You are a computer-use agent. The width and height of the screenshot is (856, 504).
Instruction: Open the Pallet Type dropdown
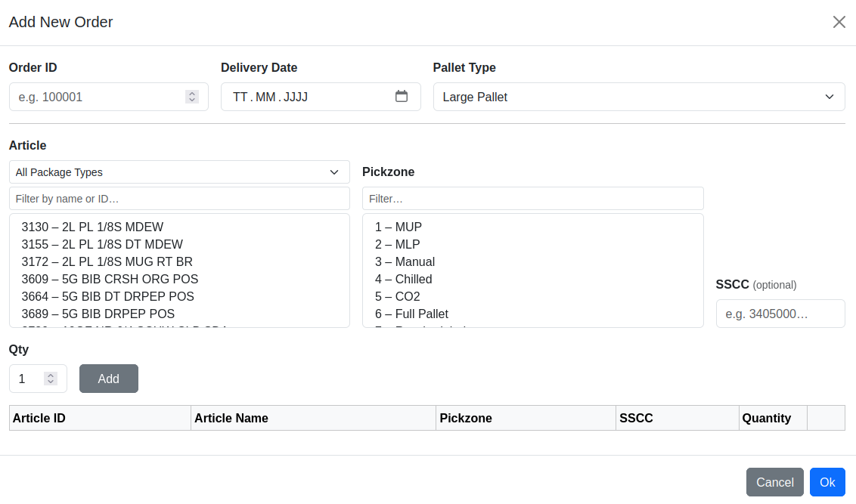639,97
